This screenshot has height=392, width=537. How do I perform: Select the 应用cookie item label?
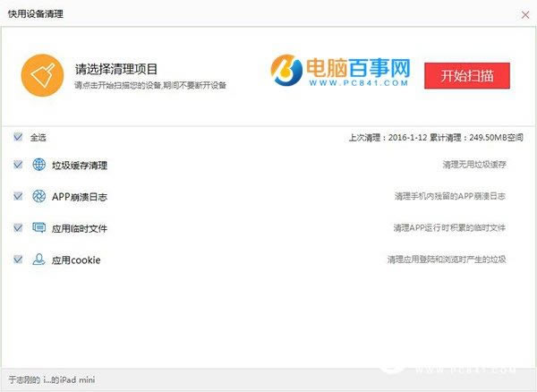click(x=76, y=260)
